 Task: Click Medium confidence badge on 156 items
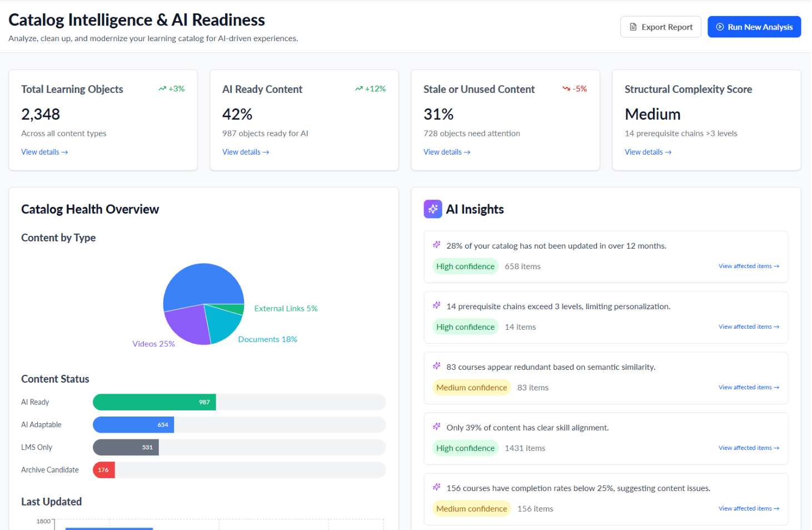point(471,509)
